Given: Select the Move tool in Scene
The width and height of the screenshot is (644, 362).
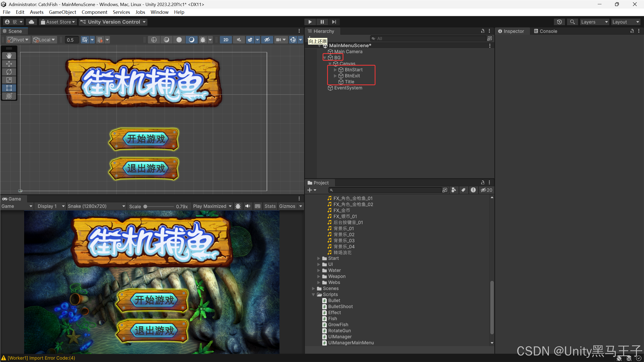Looking at the screenshot, I should [x=9, y=64].
